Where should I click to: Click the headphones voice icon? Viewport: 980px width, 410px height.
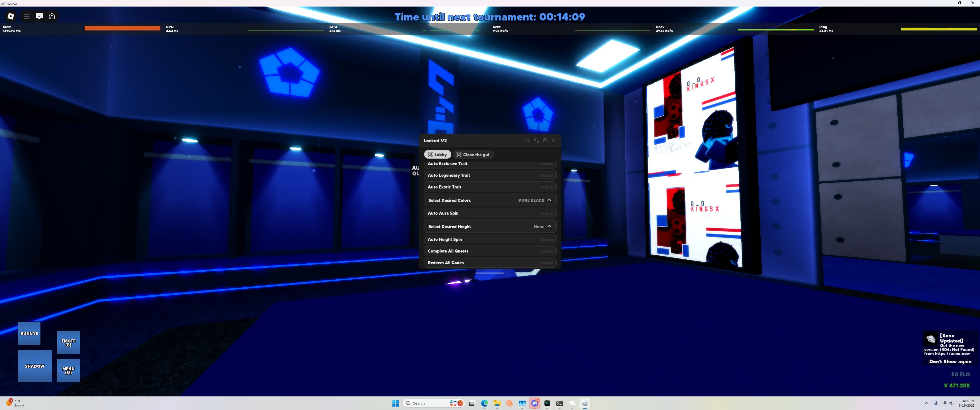coord(52,16)
